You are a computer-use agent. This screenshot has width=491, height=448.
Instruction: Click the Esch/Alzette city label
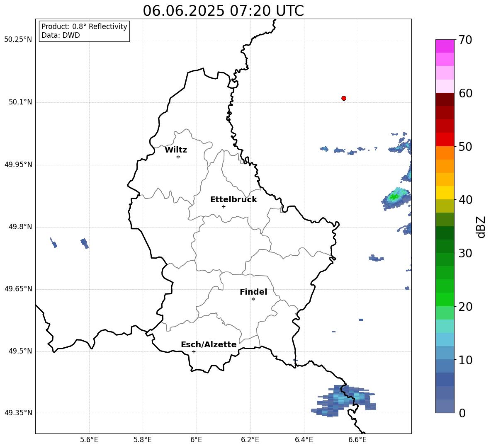209,345
